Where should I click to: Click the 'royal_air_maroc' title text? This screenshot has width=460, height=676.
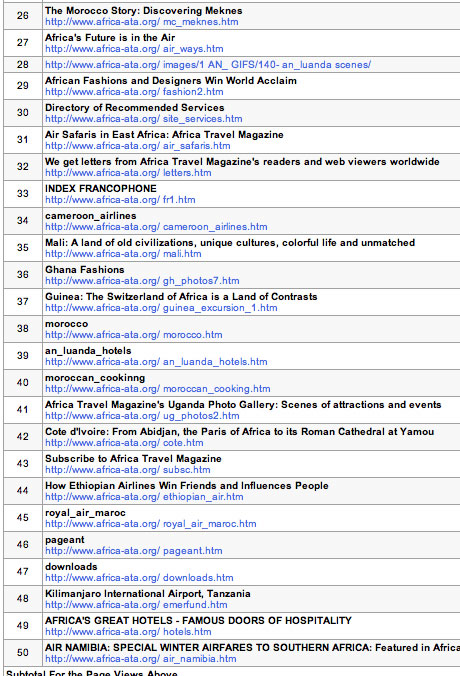tap(85, 513)
